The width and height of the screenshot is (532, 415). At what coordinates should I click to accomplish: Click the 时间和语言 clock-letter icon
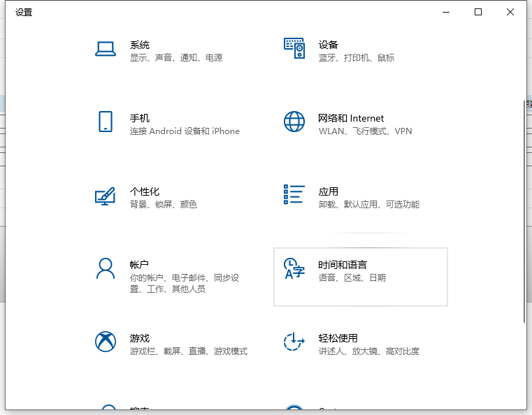[x=294, y=268]
